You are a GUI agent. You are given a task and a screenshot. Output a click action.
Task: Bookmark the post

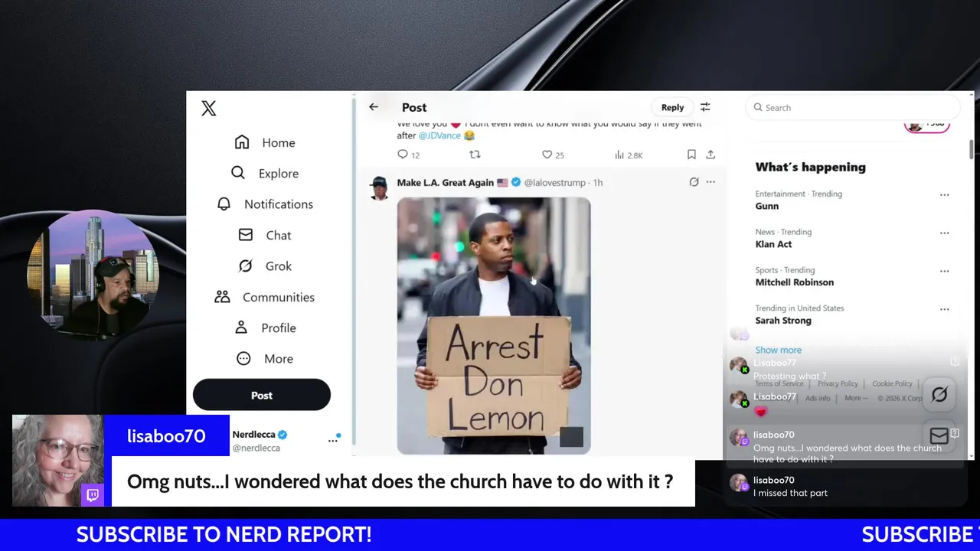(691, 155)
